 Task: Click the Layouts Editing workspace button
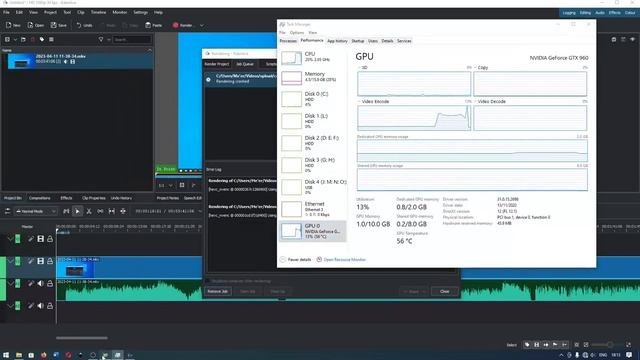coord(585,13)
